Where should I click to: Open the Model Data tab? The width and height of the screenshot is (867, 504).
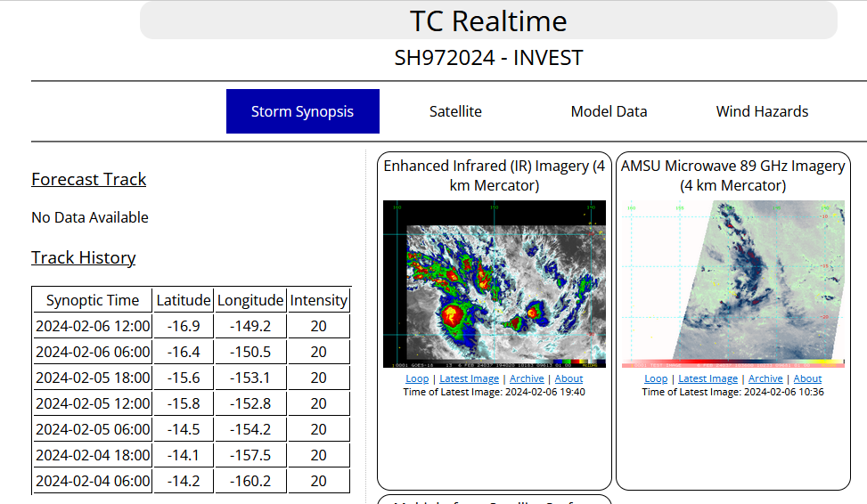click(609, 111)
